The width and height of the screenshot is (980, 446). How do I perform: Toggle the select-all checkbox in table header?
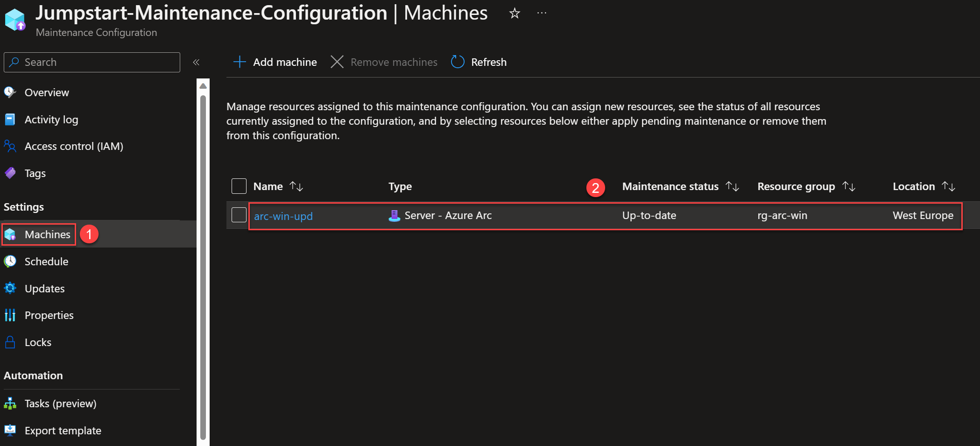coord(239,186)
